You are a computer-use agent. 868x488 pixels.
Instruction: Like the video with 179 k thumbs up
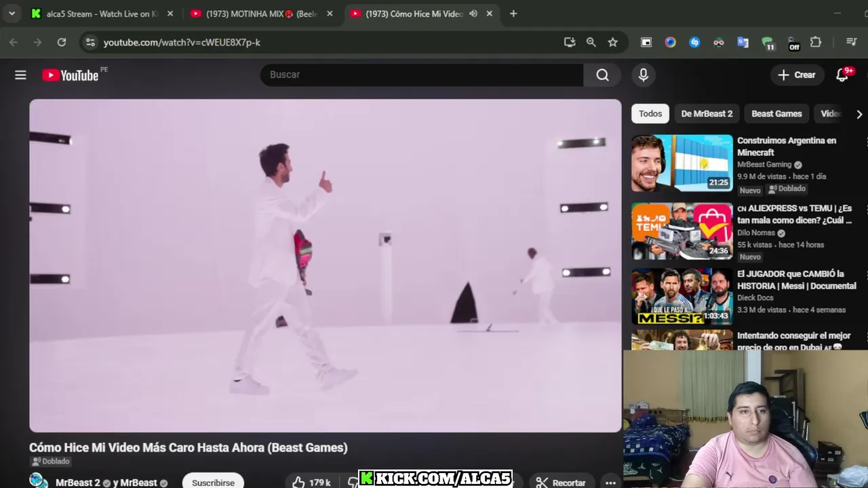click(x=311, y=482)
